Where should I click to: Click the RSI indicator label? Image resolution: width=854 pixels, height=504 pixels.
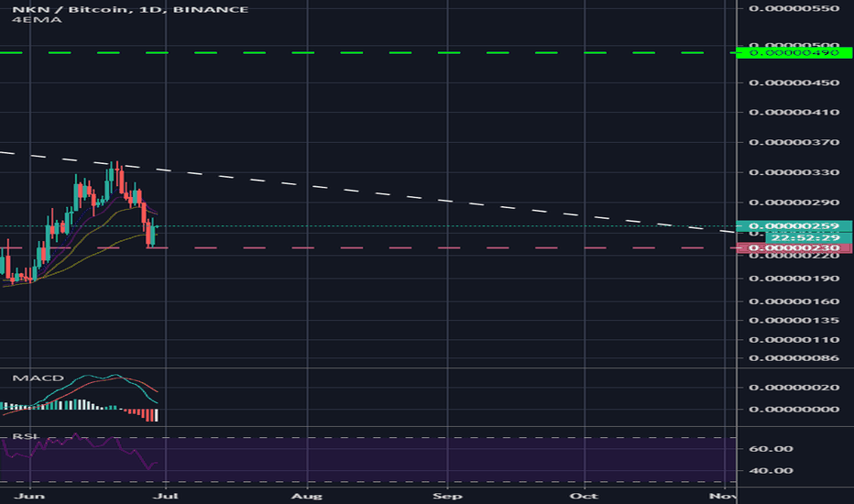[26, 436]
